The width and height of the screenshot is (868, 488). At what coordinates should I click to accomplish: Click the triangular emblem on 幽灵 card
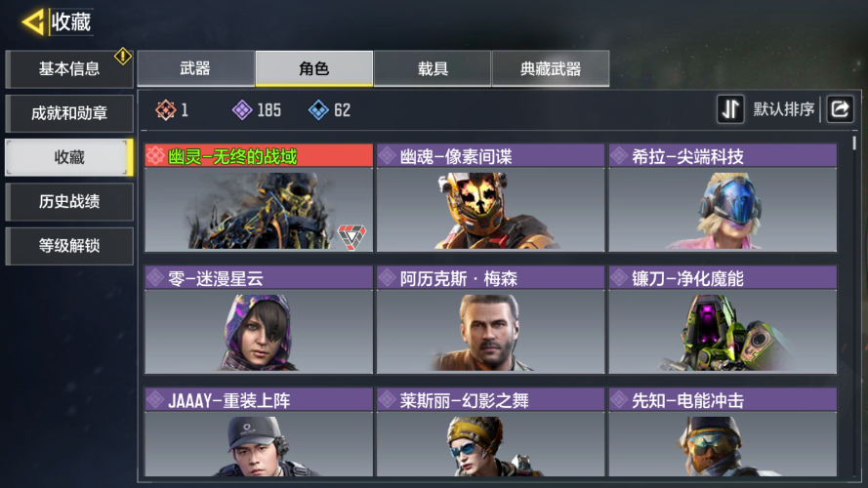(x=352, y=237)
